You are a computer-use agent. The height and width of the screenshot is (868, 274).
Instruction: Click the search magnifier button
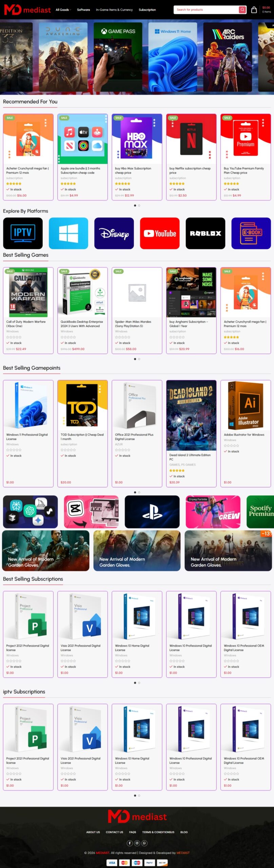242,10
